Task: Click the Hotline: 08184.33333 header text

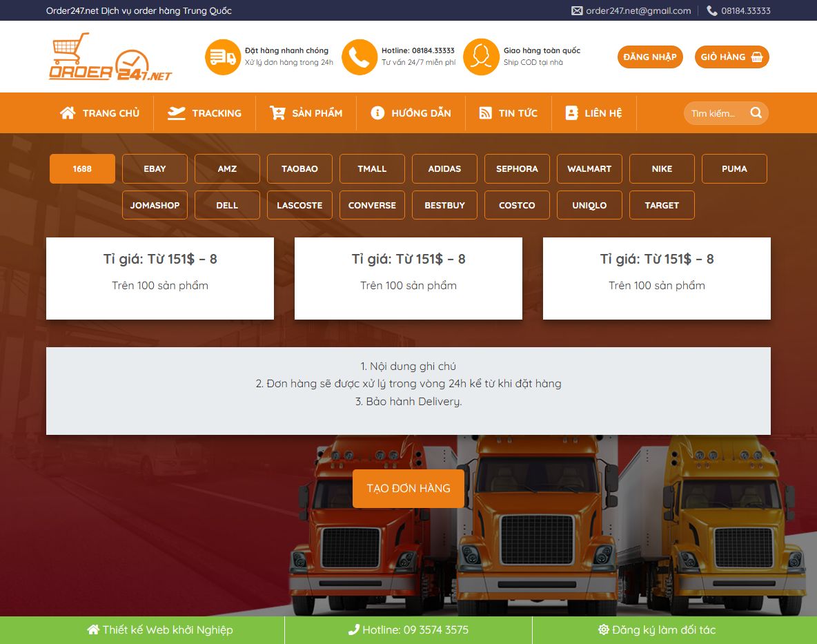Action: coord(418,50)
